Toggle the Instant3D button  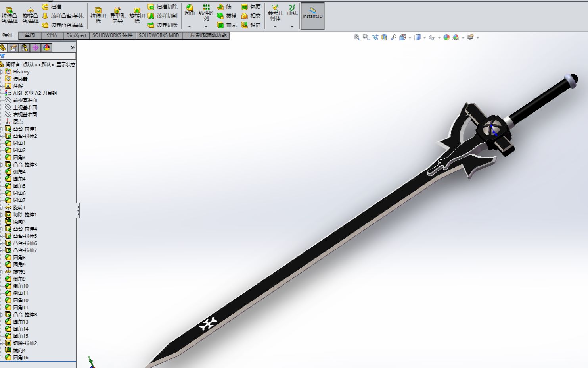[312, 16]
